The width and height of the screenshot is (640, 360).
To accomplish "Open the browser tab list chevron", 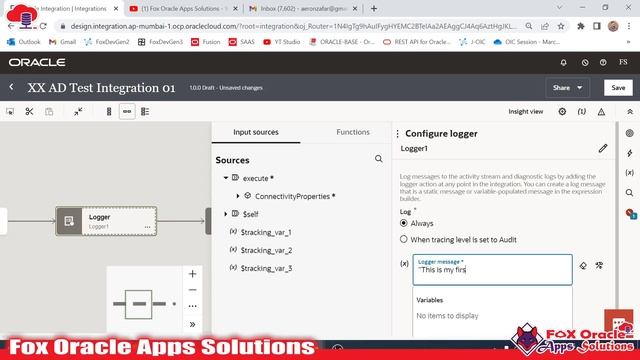I will pyautogui.click(x=560, y=8).
